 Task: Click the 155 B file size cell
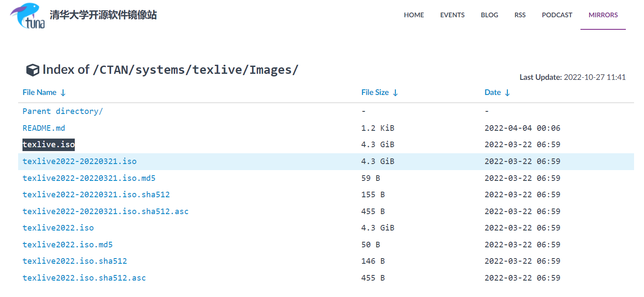(x=373, y=195)
